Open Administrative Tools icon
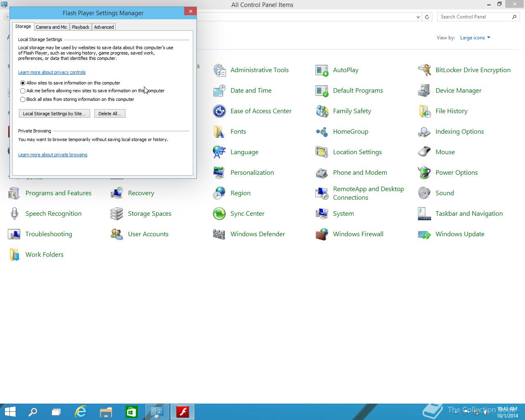Screen dimensions: 525x420 point(219,70)
